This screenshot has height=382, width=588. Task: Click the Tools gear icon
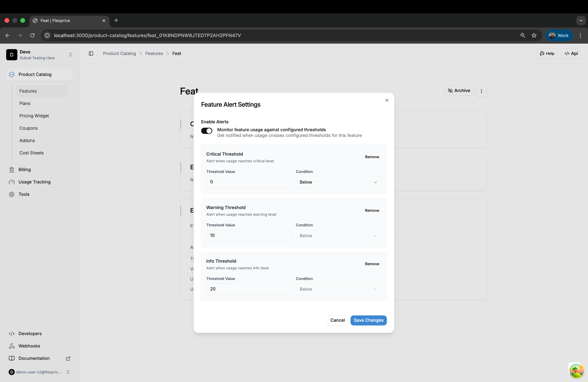pyautogui.click(x=12, y=194)
